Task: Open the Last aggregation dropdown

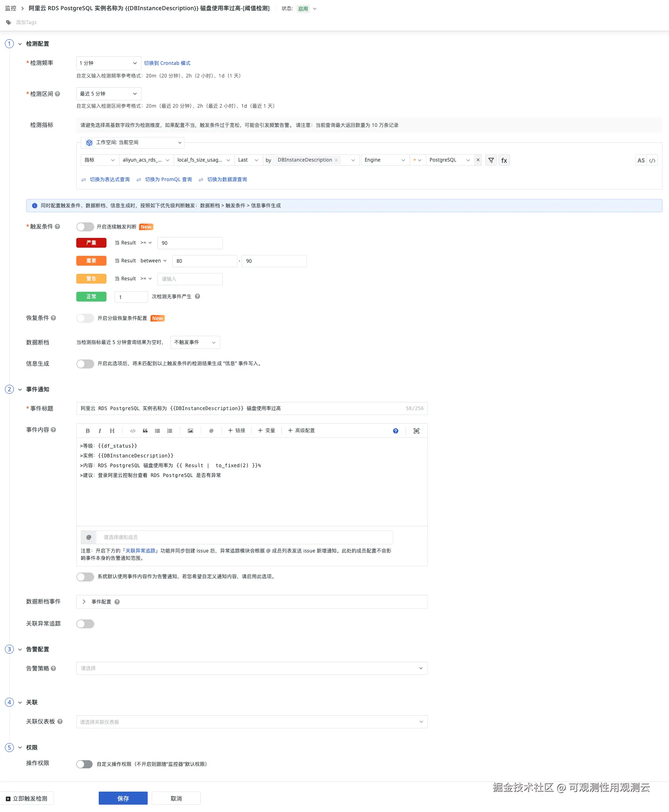Action: click(248, 160)
